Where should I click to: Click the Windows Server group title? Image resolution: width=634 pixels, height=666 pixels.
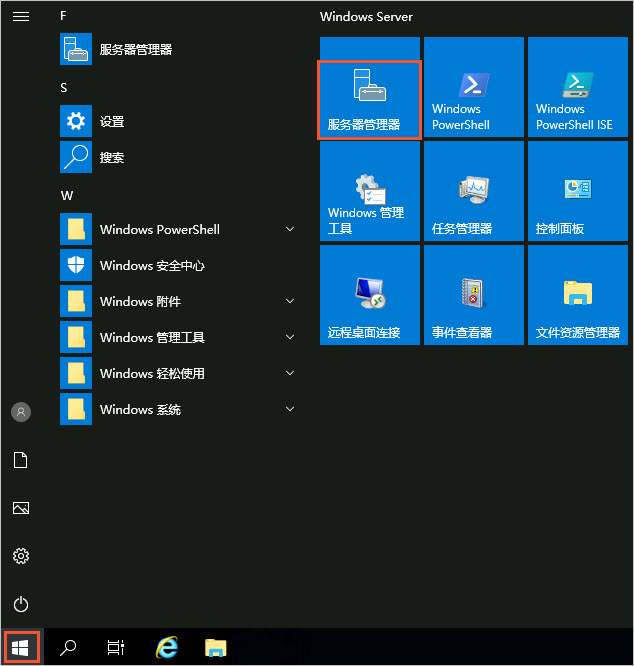click(x=366, y=17)
